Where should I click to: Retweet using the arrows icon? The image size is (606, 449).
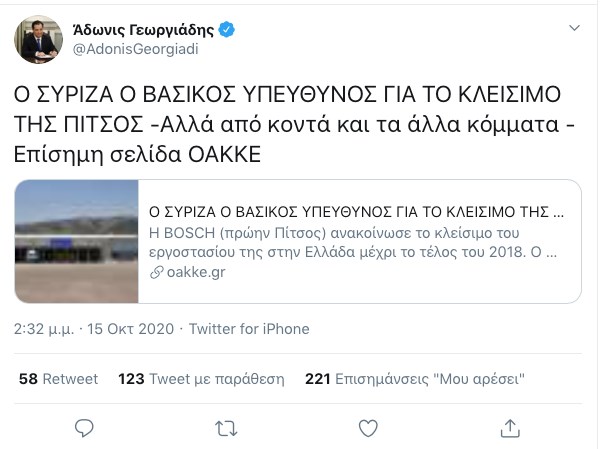pyautogui.click(x=226, y=429)
